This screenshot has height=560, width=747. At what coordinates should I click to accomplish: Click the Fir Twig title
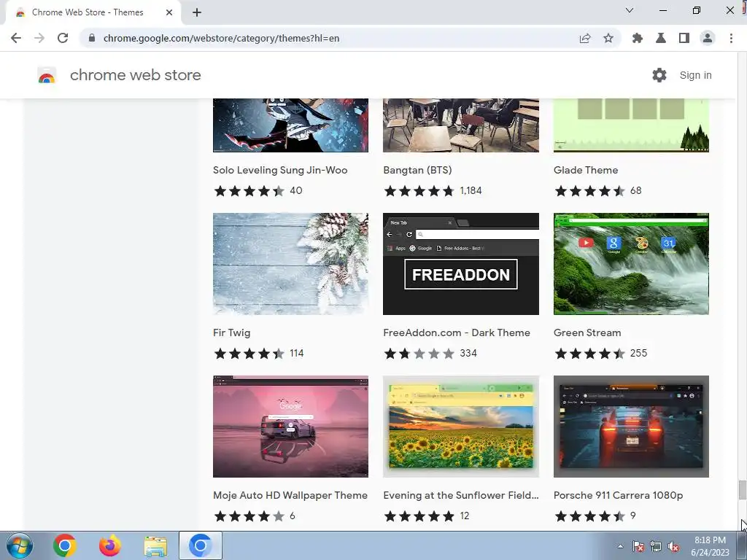(231, 332)
